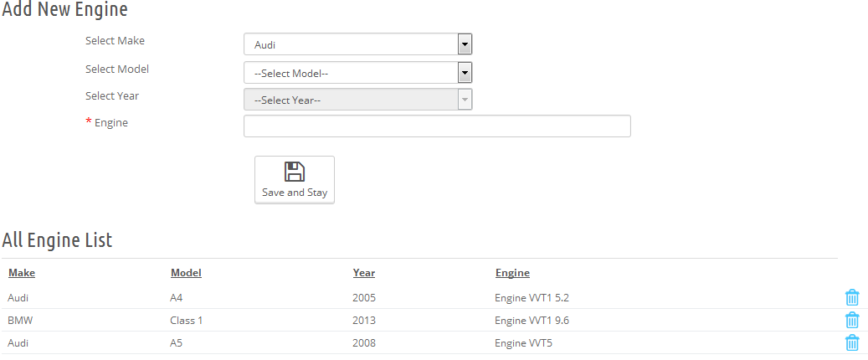Screen dimensions: 868x360
Task: Select the 2008 year cell
Action: coord(364,342)
